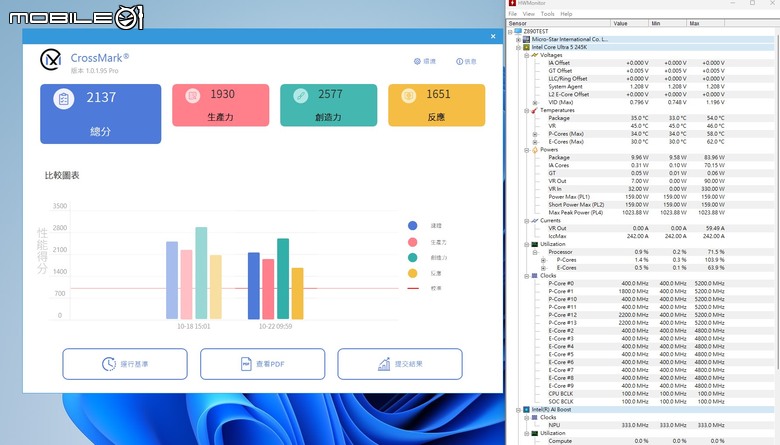Click the blue legend dot in the chart
780x445 pixels.
coord(412,226)
